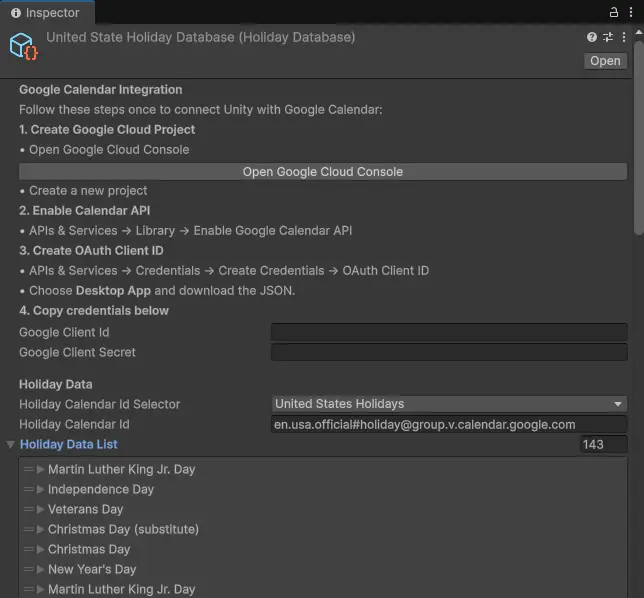
Task: Collapse the Holiday Data List foldout
Action: [x=11, y=444]
